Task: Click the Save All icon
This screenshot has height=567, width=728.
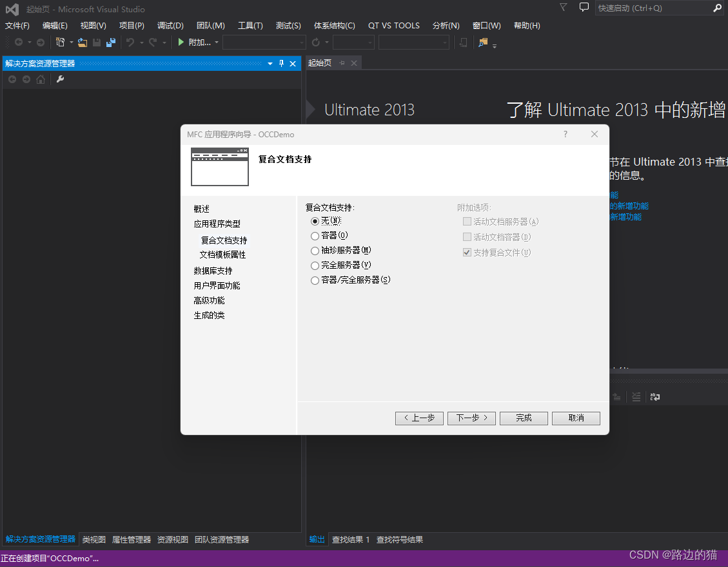Action: pyautogui.click(x=111, y=43)
